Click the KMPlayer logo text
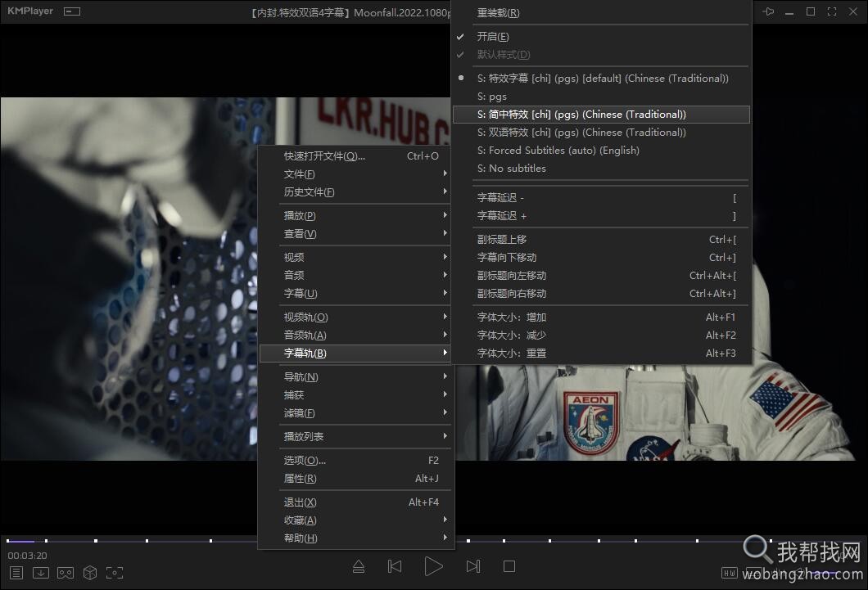 pos(30,11)
